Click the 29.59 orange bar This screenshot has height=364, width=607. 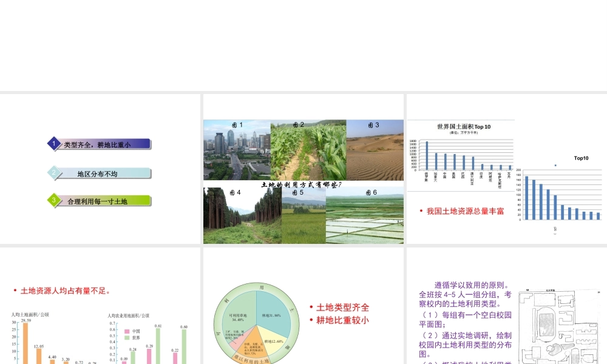click(25, 343)
